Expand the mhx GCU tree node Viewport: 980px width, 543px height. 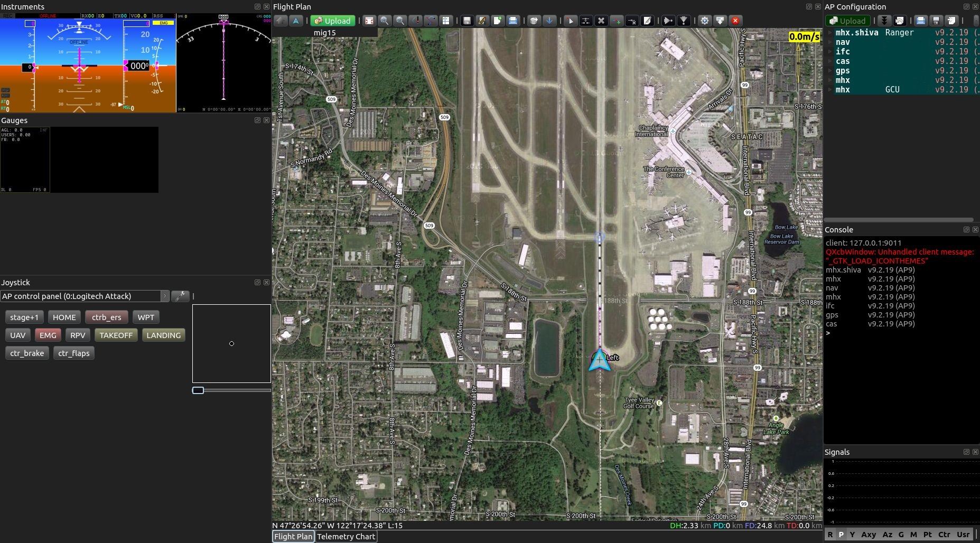pyautogui.click(x=830, y=90)
